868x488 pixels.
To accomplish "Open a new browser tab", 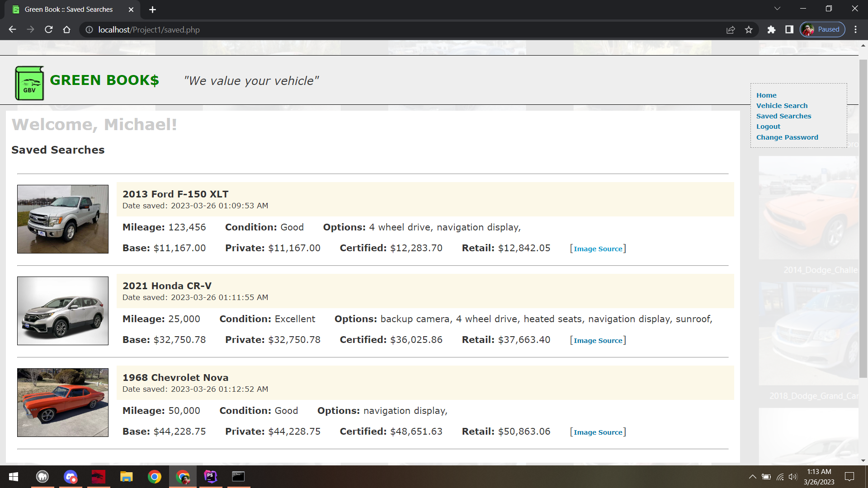I will pyautogui.click(x=152, y=9).
